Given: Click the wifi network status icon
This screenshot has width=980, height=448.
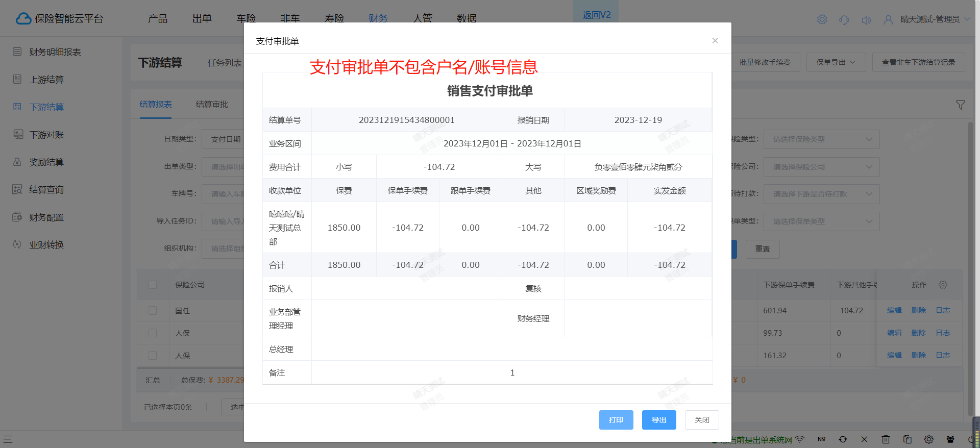Looking at the screenshot, I should pyautogui.click(x=800, y=439).
